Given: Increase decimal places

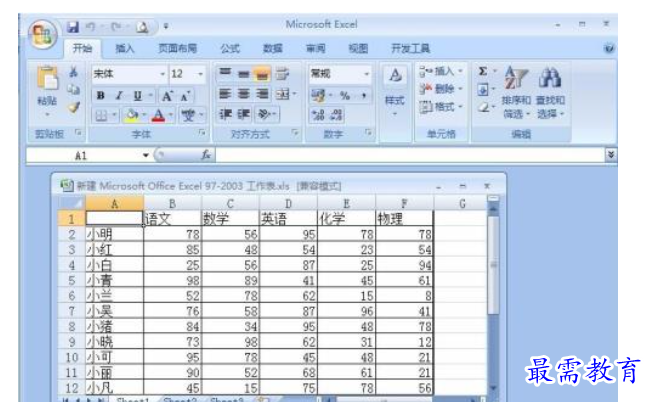Looking at the screenshot, I should pos(318,115).
